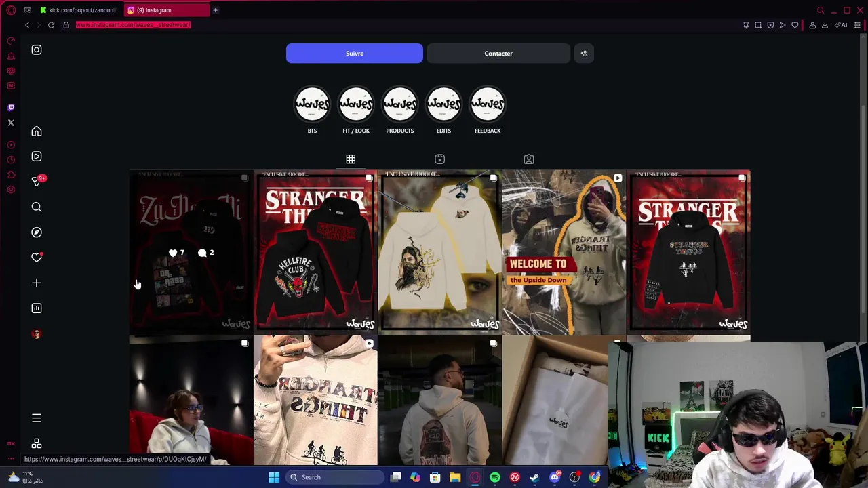This screenshot has height=488, width=868.
Task: Open post of woman on red couch
Action: [x=191, y=401]
